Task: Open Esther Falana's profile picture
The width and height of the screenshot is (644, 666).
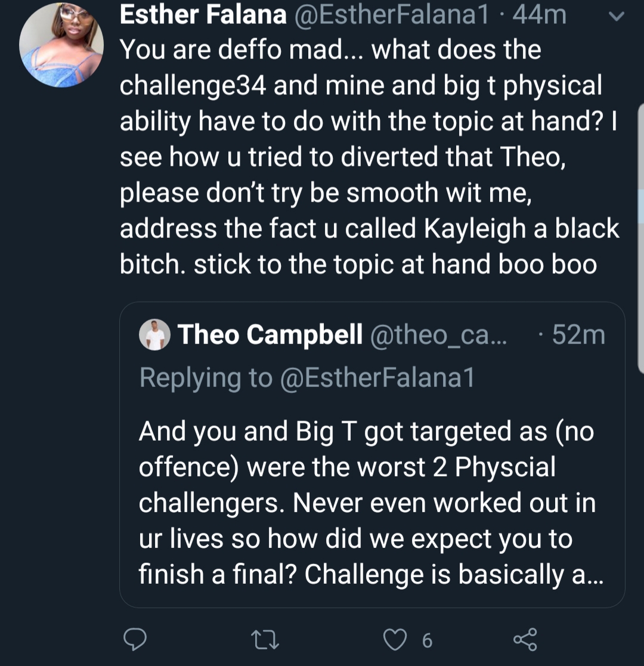Action: (61, 45)
